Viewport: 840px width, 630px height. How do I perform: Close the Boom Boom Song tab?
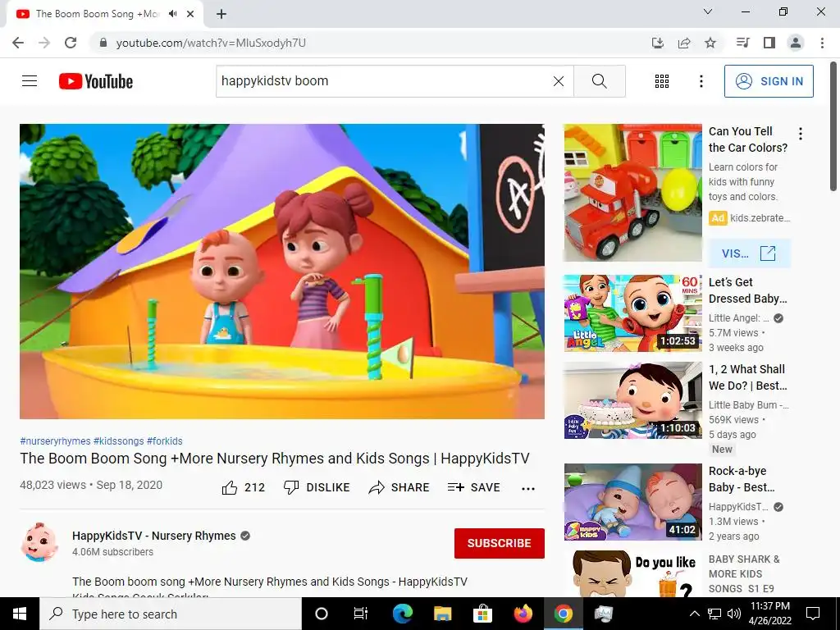pos(190,14)
